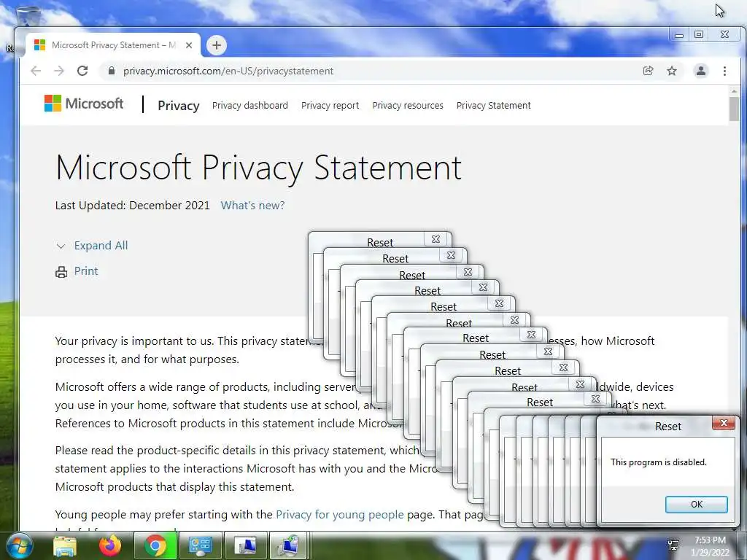Maximize the Chrome window
This screenshot has width=747, height=560.
click(x=699, y=35)
